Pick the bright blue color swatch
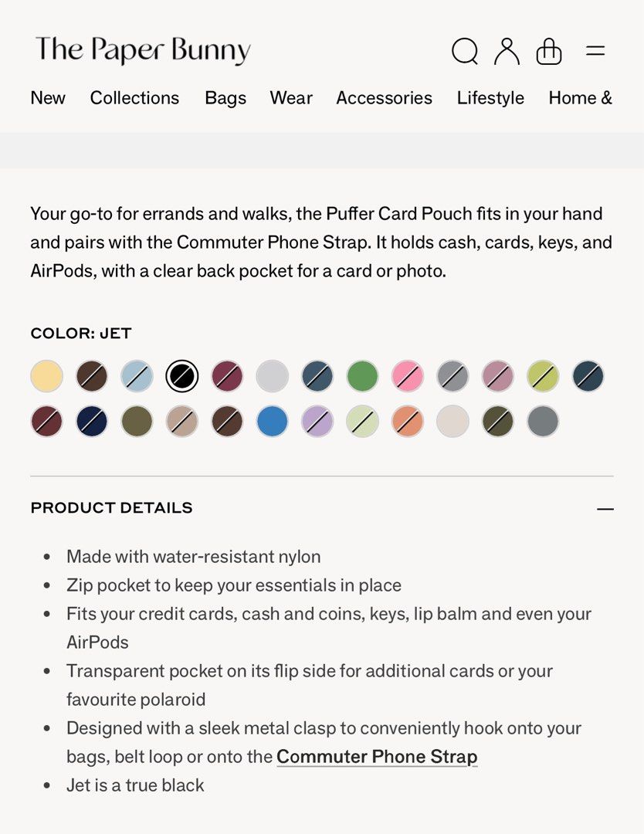The image size is (644, 834). click(273, 422)
